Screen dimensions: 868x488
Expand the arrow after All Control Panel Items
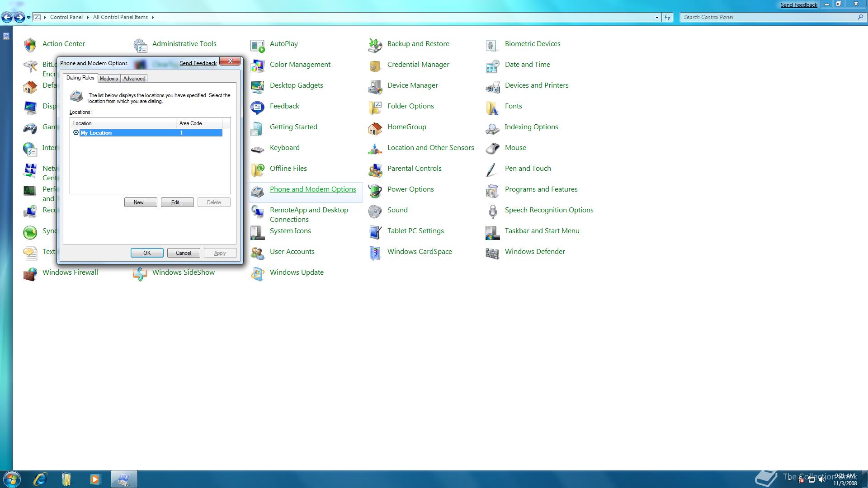coord(153,17)
